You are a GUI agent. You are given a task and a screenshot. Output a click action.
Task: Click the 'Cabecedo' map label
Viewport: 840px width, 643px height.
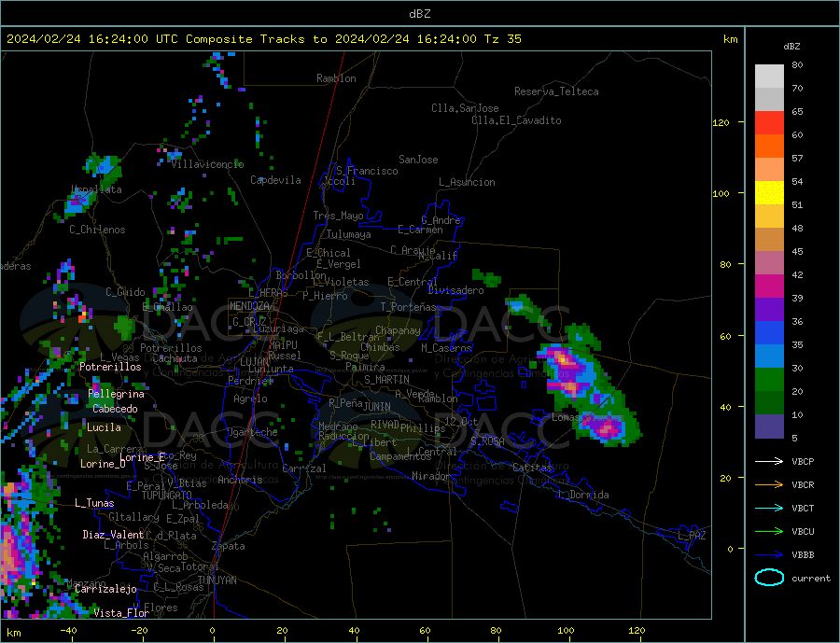click(115, 409)
